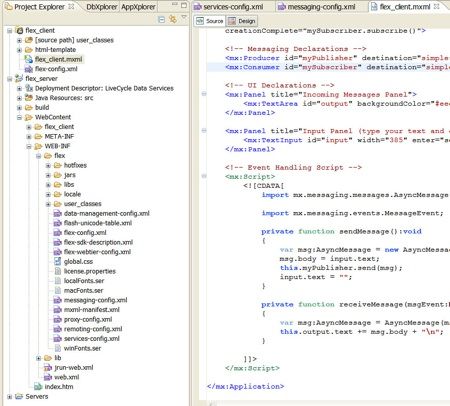450x406 pixels.
Task: Fold the Input Panel code block
Action: tap(204, 130)
